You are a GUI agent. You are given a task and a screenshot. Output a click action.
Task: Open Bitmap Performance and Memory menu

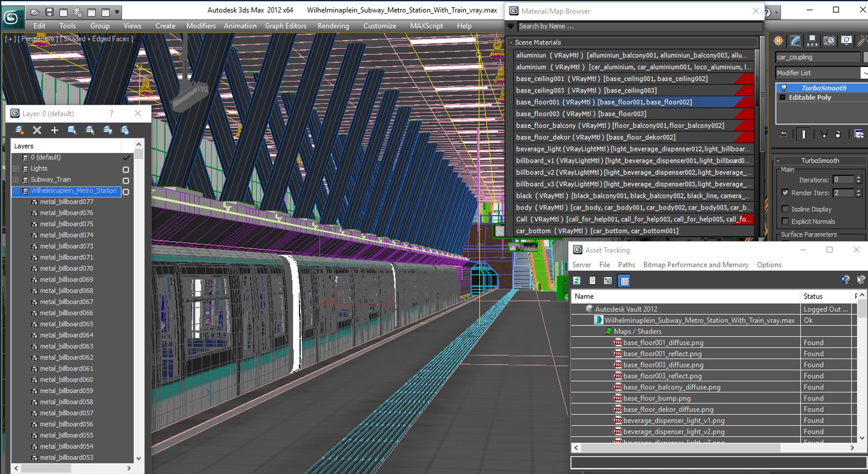pyautogui.click(x=696, y=265)
